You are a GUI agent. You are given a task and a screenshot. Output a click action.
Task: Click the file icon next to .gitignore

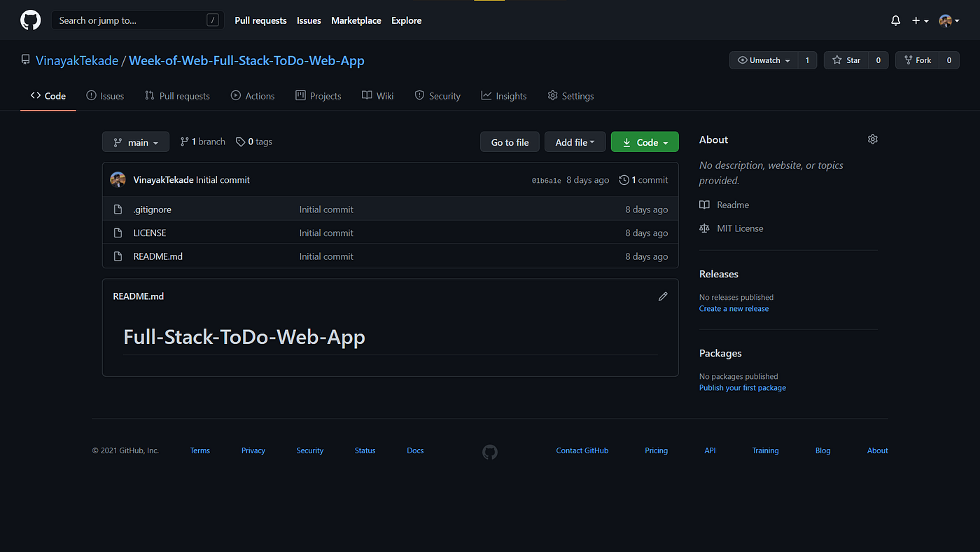click(118, 209)
